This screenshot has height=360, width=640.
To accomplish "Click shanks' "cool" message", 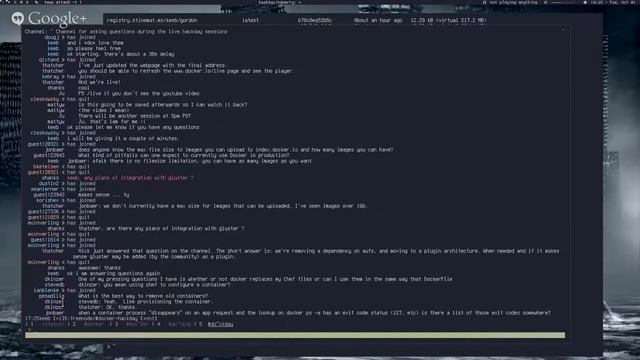I will coord(83,88).
